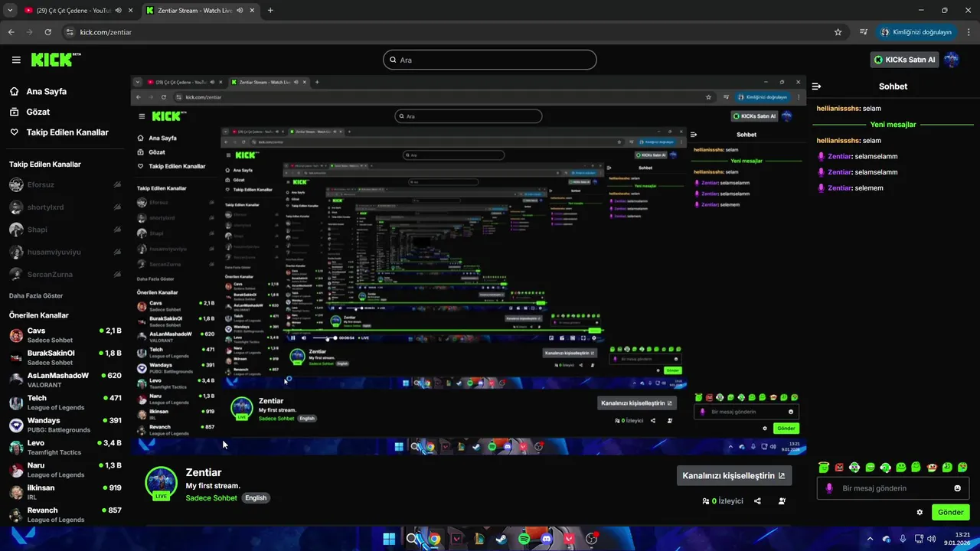Image resolution: width=980 pixels, height=551 pixels.
Task: Click the purple microphone chat identity icon
Action: (829, 488)
